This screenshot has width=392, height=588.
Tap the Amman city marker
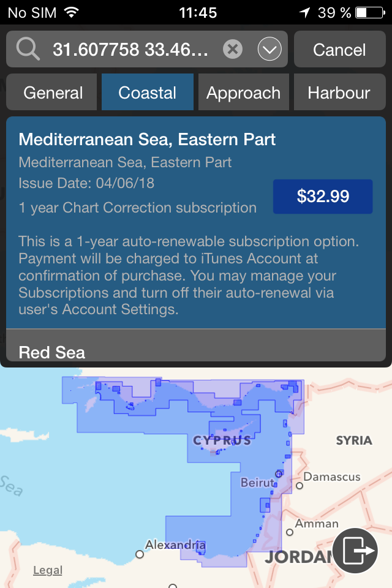point(290,532)
